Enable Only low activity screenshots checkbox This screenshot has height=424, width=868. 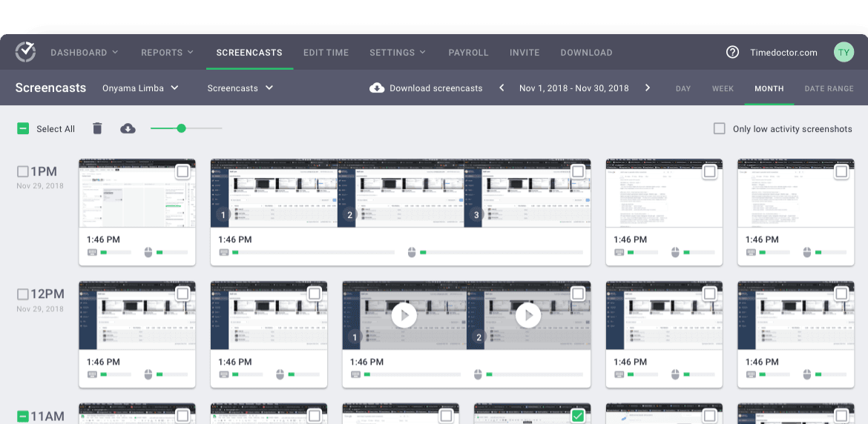click(719, 128)
